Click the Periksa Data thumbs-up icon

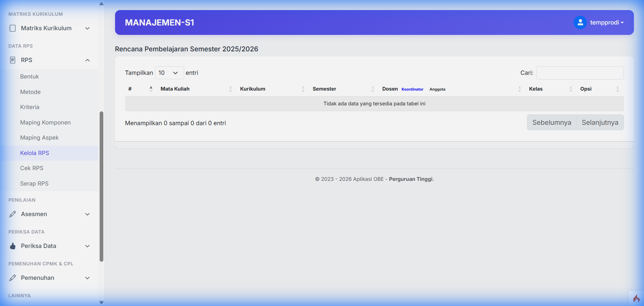point(12,246)
